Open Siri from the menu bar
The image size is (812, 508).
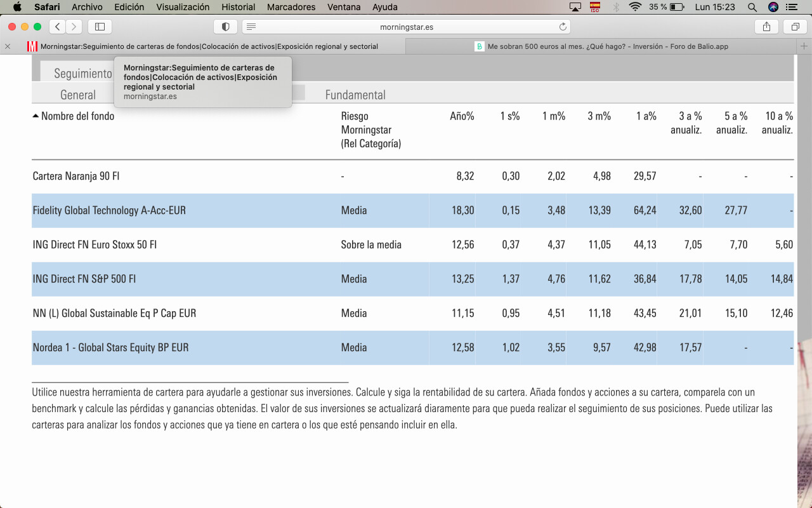[x=773, y=7]
